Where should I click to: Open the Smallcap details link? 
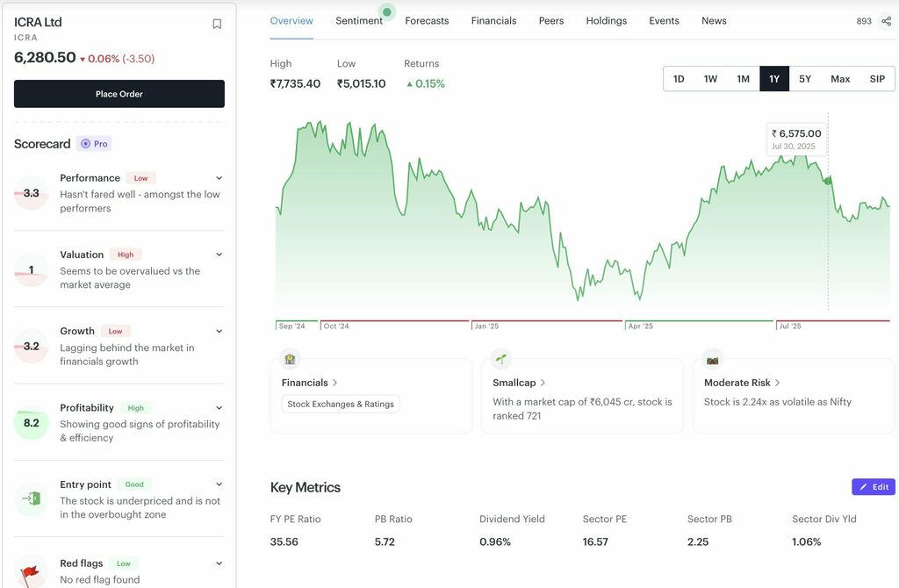[519, 383]
